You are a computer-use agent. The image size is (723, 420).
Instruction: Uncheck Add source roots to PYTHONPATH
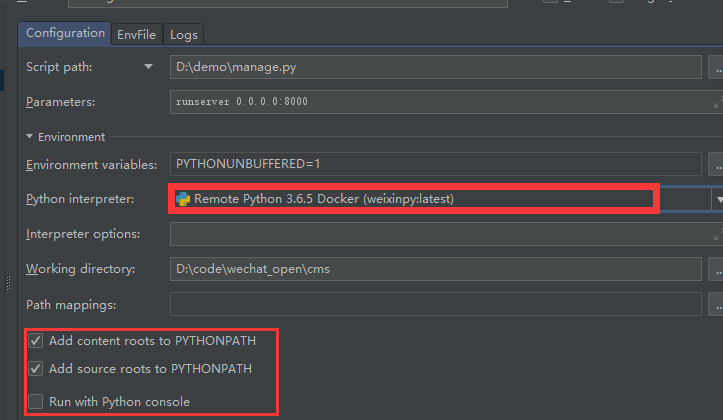tap(36, 369)
